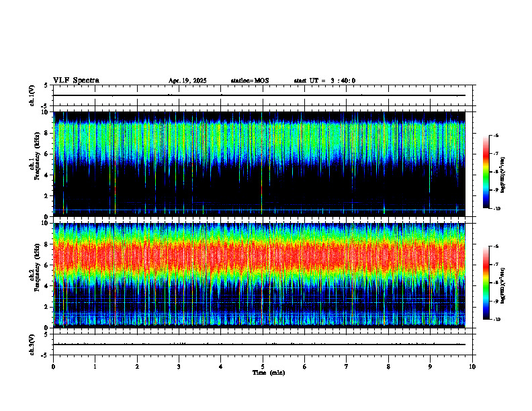The image size is (532, 411).
Task: Click time axis tick label "5"
Action: point(263,367)
